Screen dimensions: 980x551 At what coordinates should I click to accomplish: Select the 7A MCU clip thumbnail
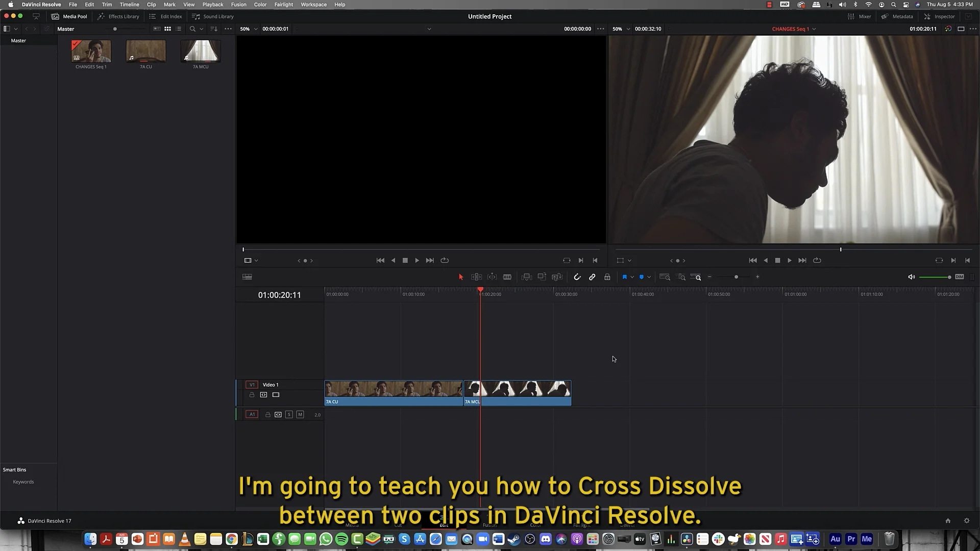201,51
